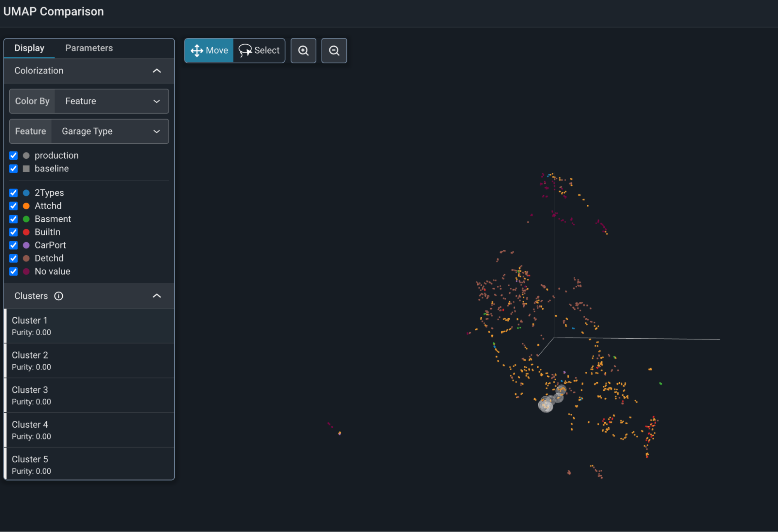Viewport: 778px width, 532px height.
Task: Select Cluster 3 from the list
Action: coord(89,394)
